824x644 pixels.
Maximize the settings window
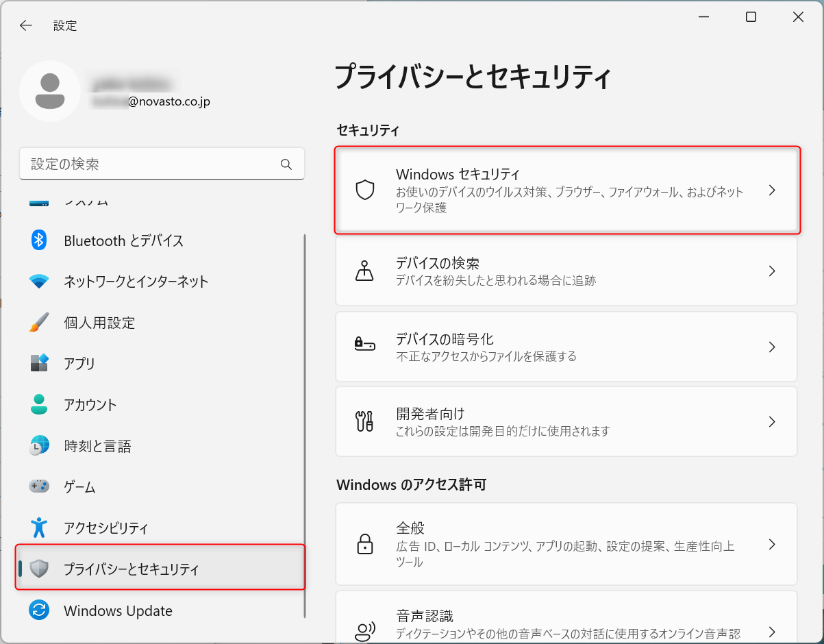751,17
